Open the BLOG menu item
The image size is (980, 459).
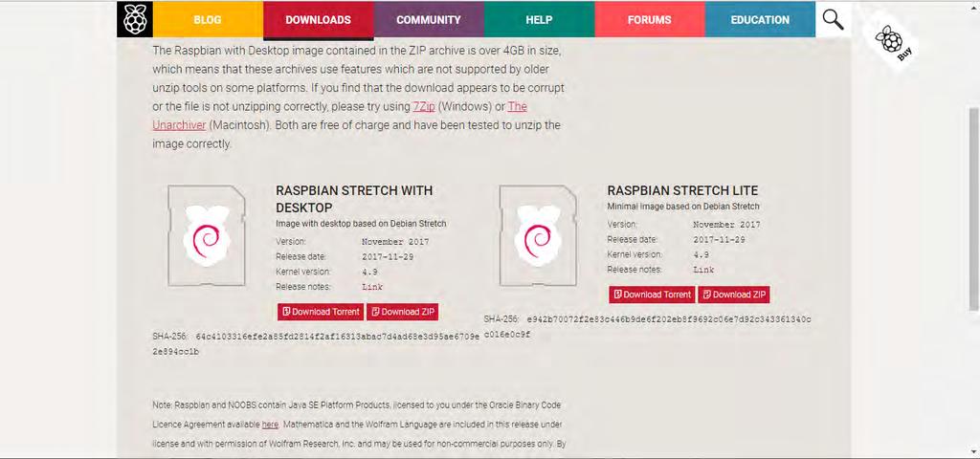[208, 19]
